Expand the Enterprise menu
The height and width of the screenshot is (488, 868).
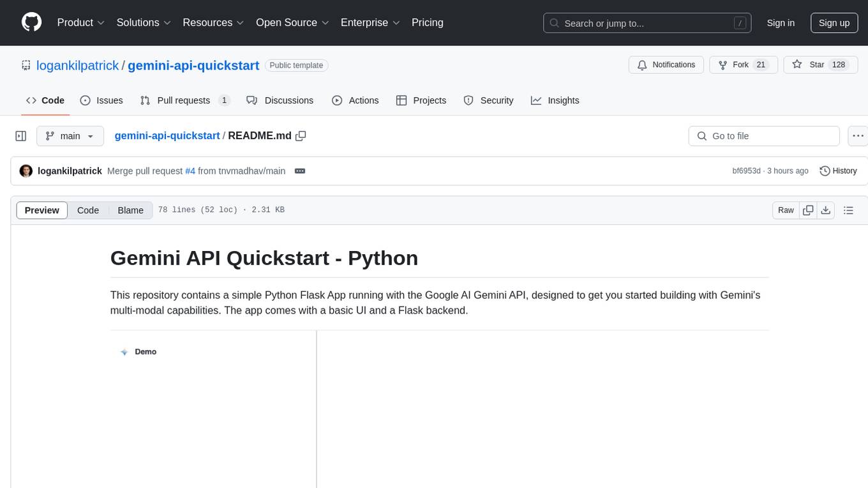tap(370, 22)
